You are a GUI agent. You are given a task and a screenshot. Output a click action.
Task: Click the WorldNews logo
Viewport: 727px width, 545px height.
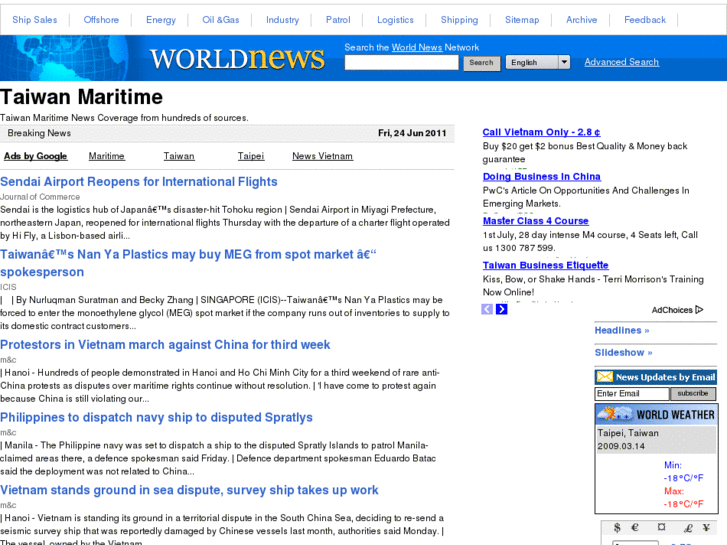(237, 58)
